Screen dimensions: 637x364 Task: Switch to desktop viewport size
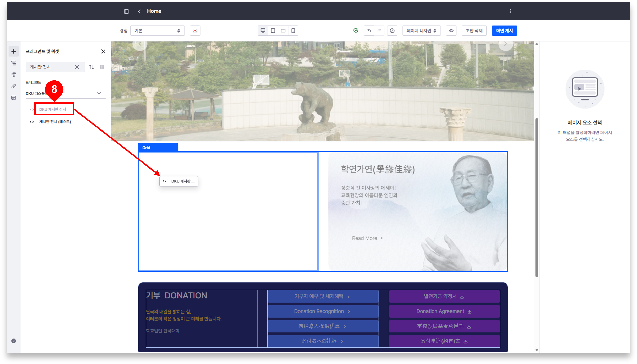point(263,31)
